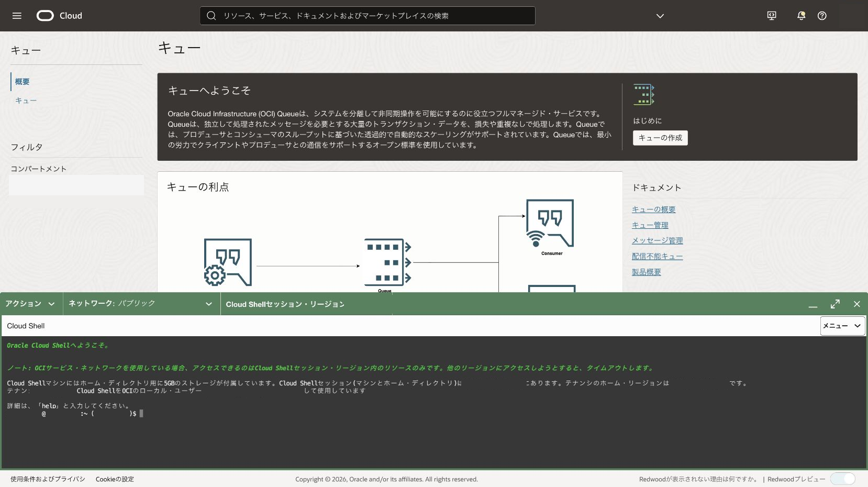868x487 pixels.
Task: Expand the region selector chevron in header
Action: (x=660, y=16)
